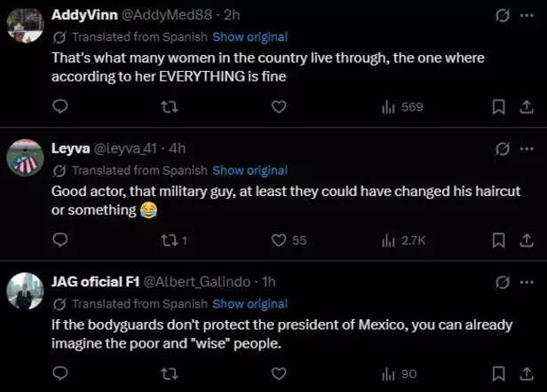Like AddyVinn's tweet
Screen dimensions: 547x392
(279, 107)
